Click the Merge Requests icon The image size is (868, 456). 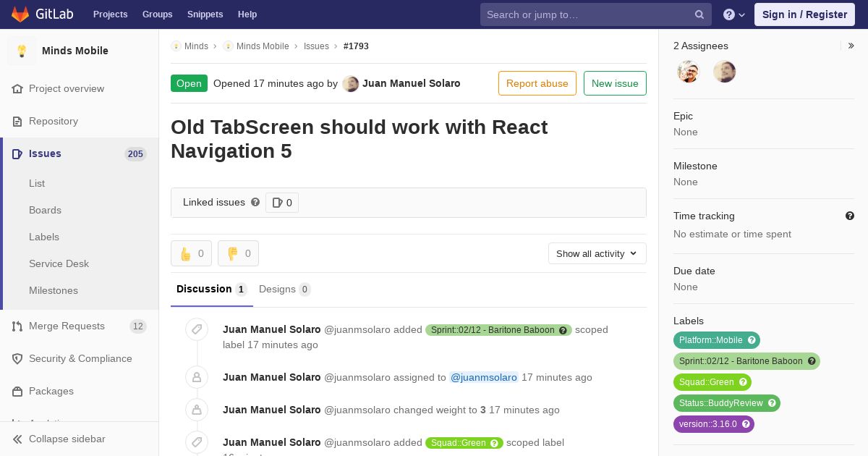click(x=17, y=326)
